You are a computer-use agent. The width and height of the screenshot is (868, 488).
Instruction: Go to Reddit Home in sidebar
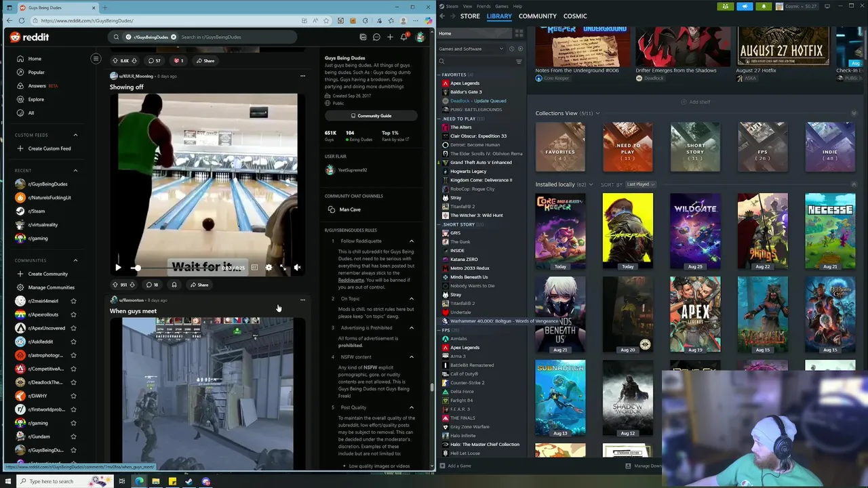click(x=35, y=59)
